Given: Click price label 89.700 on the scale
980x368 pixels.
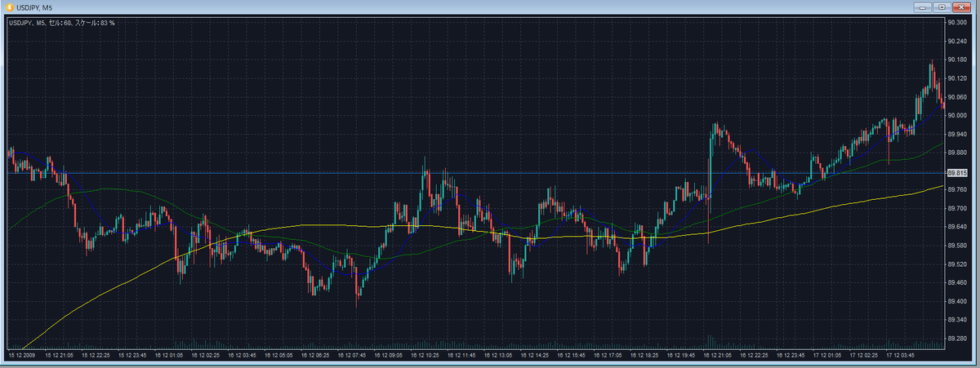Looking at the screenshot, I should tap(956, 208).
